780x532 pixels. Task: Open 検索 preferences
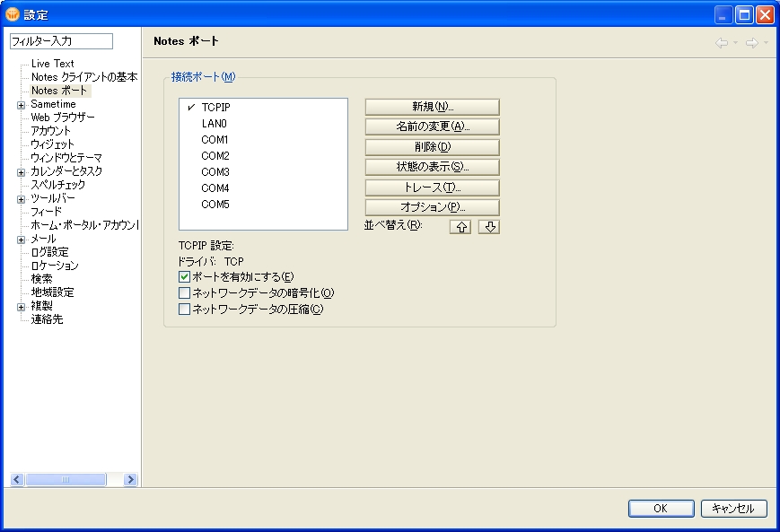(x=41, y=279)
